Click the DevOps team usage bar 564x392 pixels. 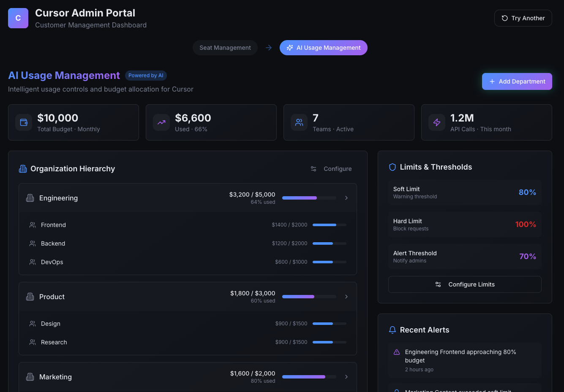pos(330,262)
